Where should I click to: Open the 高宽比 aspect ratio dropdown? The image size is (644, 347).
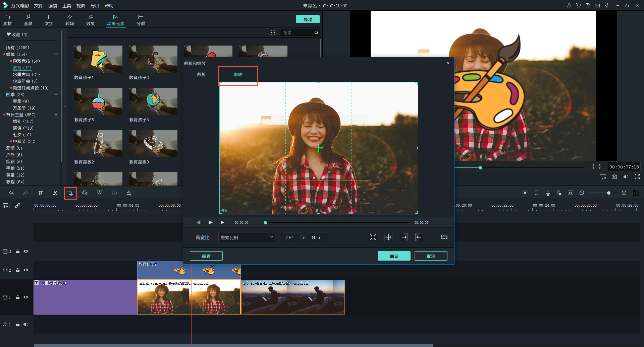tap(247, 237)
